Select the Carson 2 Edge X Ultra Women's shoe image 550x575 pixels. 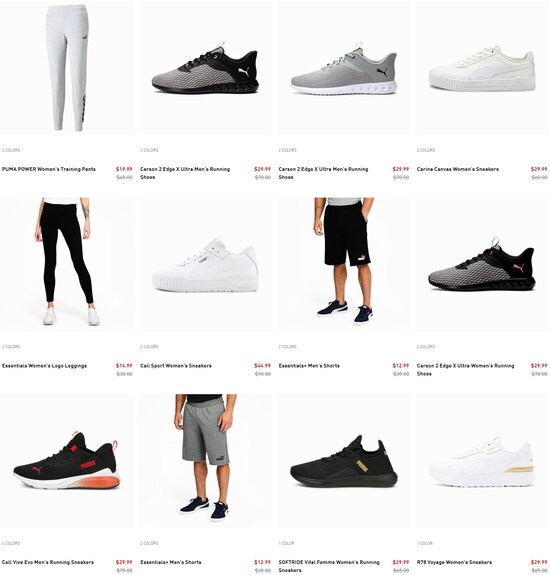[x=482, y=265]
